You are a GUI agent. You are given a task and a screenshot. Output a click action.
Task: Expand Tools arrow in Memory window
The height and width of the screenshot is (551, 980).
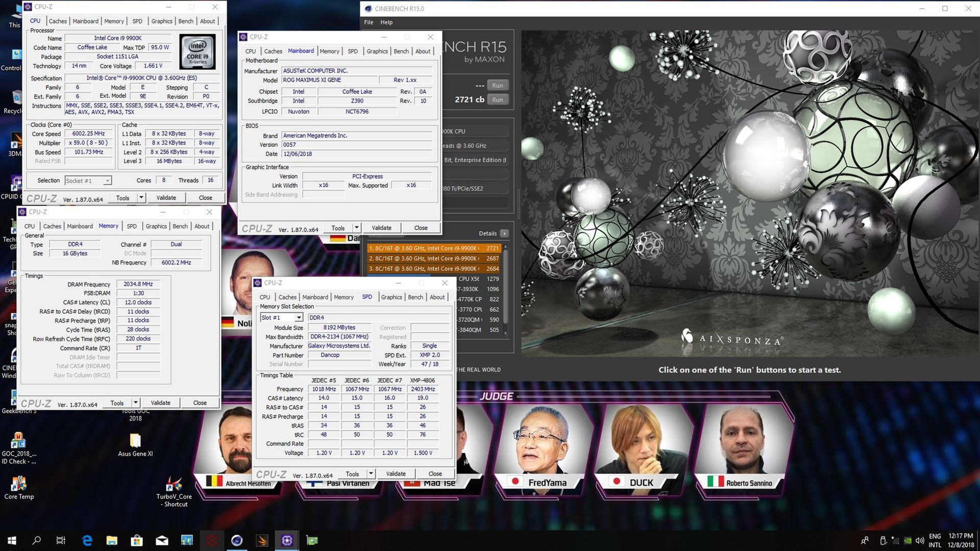(x=135, y=403)
